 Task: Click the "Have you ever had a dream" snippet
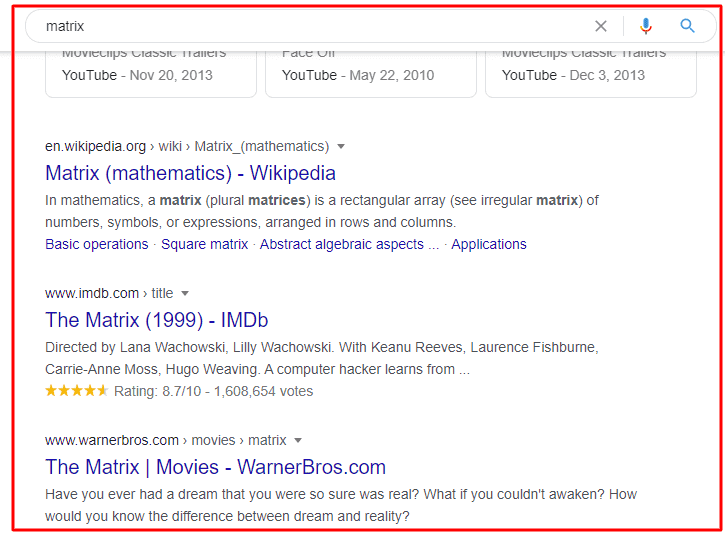(341, 505)
